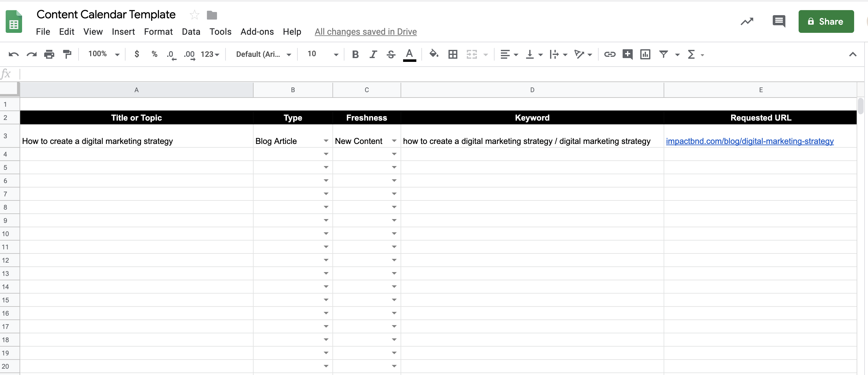Format as currency with the dollar icon
This screenshot has height=375, width=868.
(137, 54)
